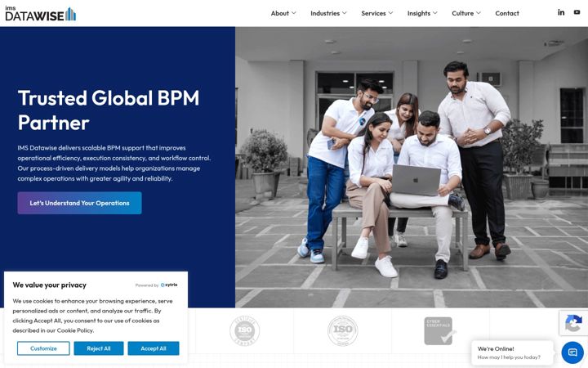Customize cookie preferences

[x=43, y=348]
